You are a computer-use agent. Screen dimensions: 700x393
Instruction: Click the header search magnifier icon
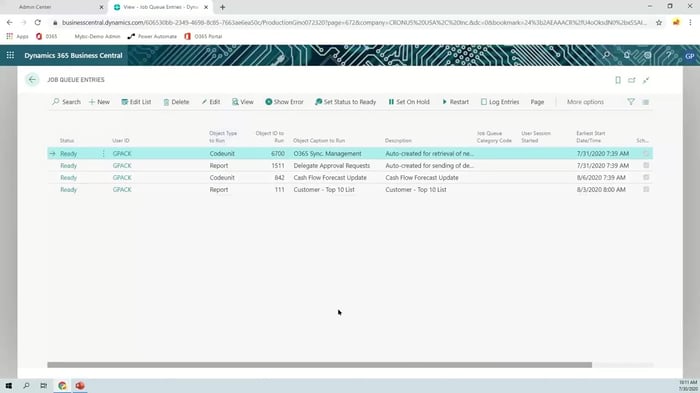coord(606,55)
